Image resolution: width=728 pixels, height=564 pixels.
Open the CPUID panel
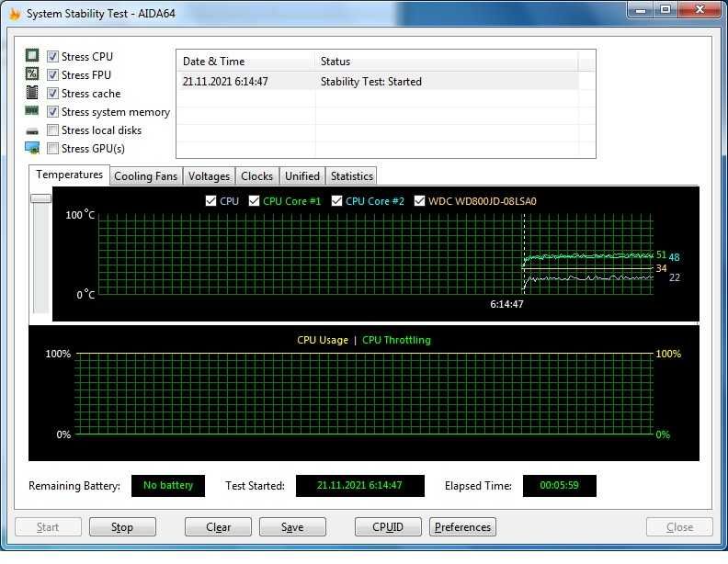pyautogui.click(x=388, y=527)
